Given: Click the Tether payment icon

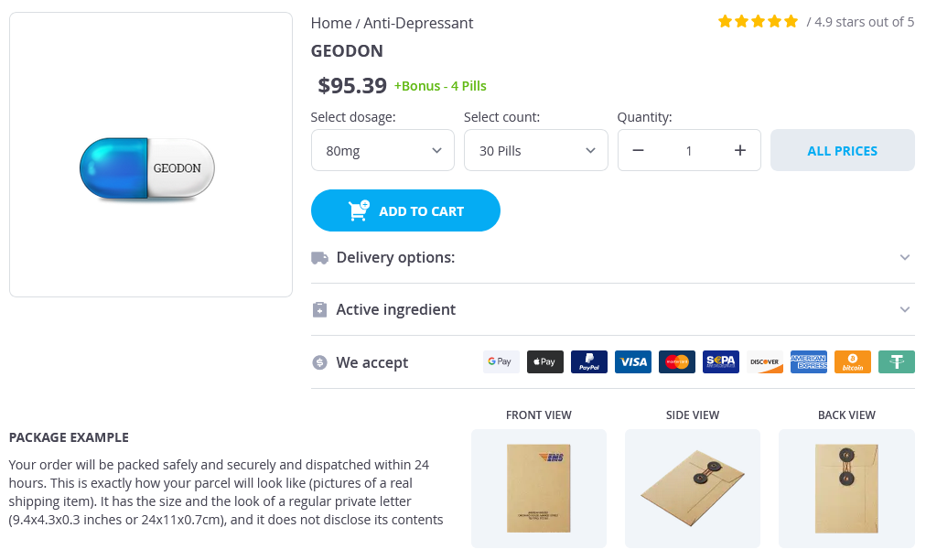Looking at the screenshot, I should [x=897, y=361].
